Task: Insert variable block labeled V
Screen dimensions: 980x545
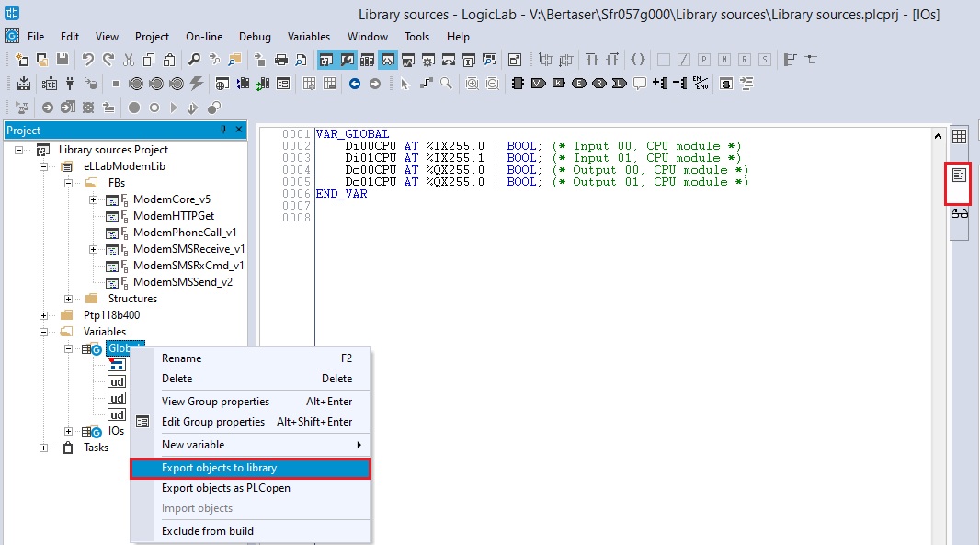Action: pos(538,84)
